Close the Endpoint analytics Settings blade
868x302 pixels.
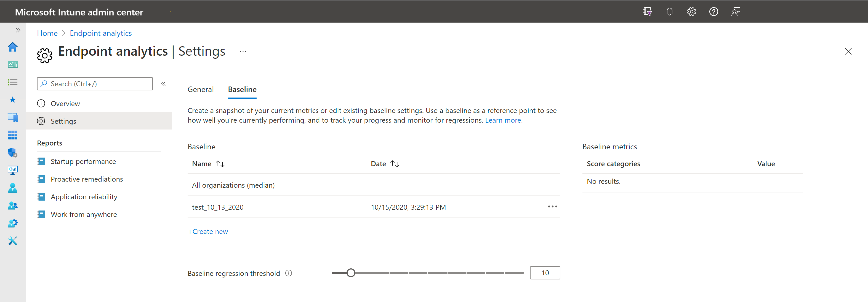[848, 51]
